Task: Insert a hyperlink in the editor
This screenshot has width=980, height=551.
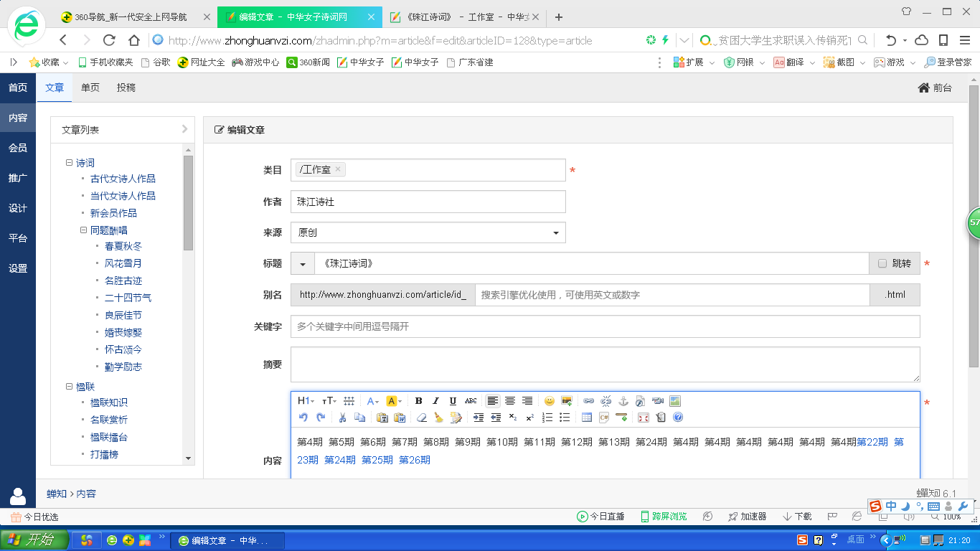Action: (588, 401)
